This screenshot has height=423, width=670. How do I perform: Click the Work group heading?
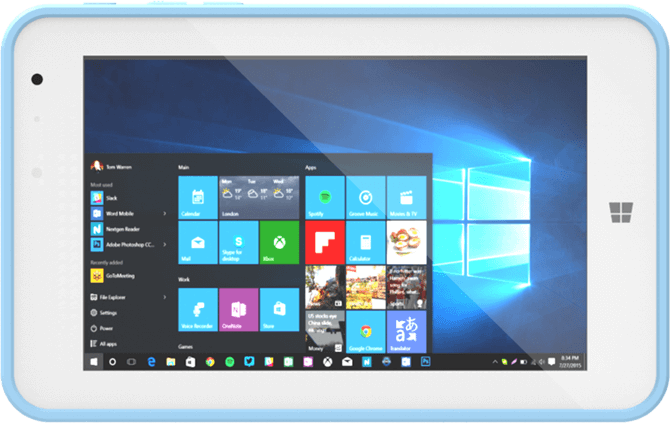(x=184, y=279)
